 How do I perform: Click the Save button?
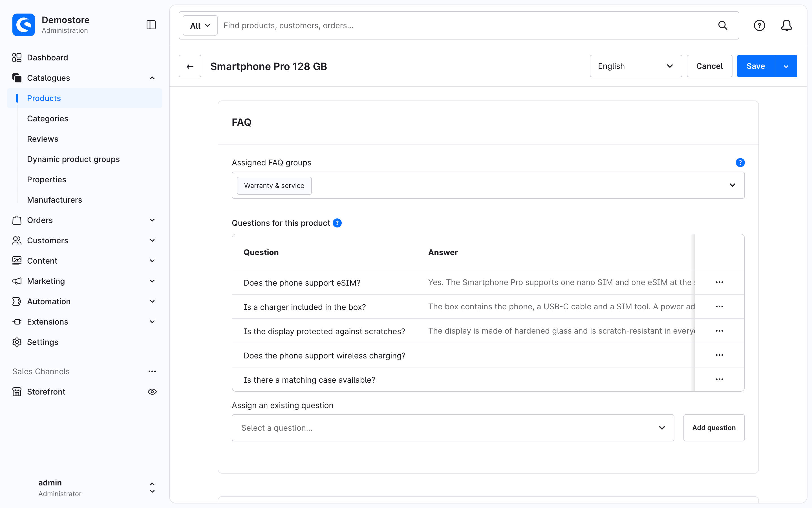pos(756,66)
